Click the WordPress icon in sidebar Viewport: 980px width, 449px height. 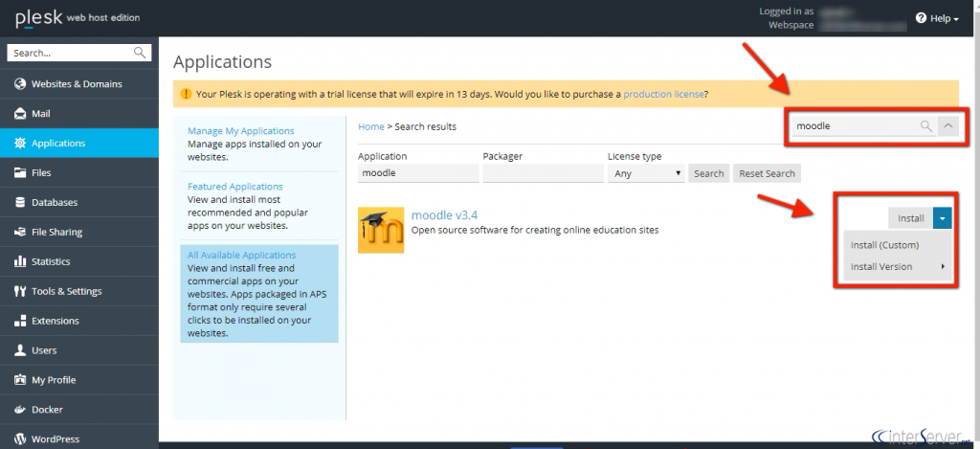[x=20, y=439]
